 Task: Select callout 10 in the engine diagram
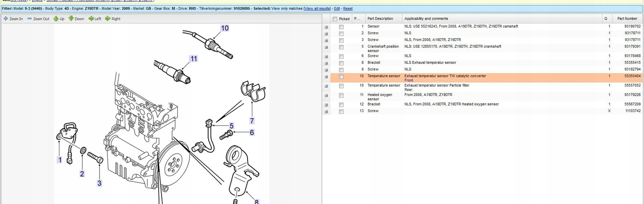[225, 28]
